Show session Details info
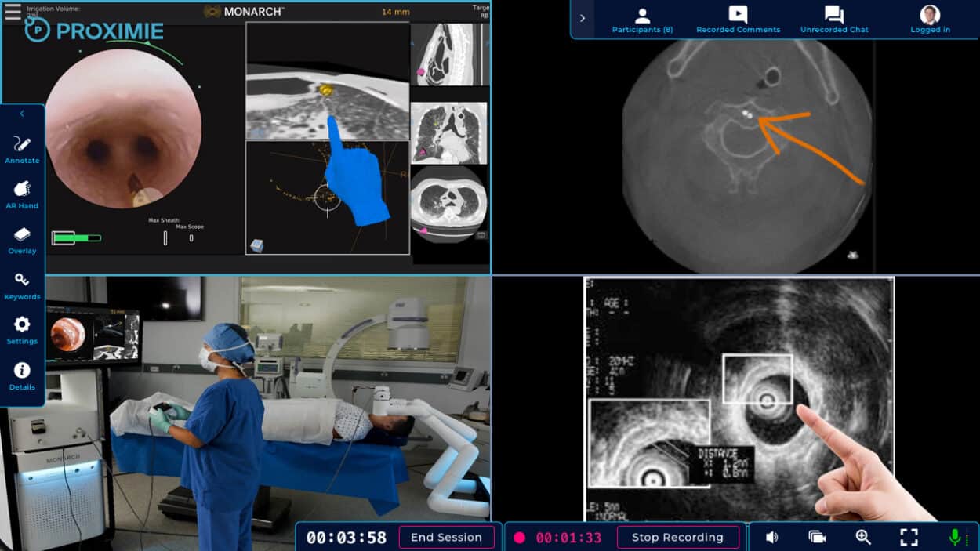This screenshot has height=551, width=980. [22, 375]
